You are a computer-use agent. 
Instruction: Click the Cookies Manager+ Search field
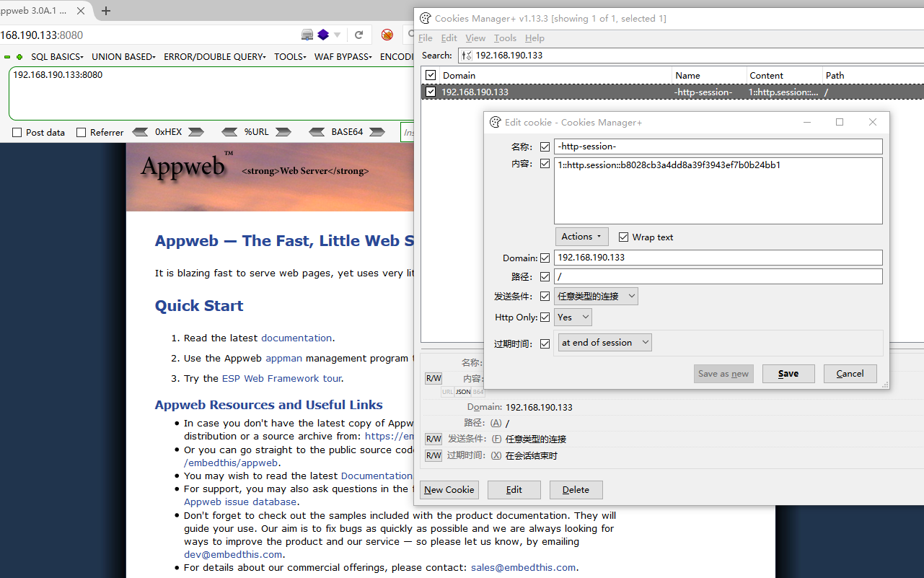point(691,56)
